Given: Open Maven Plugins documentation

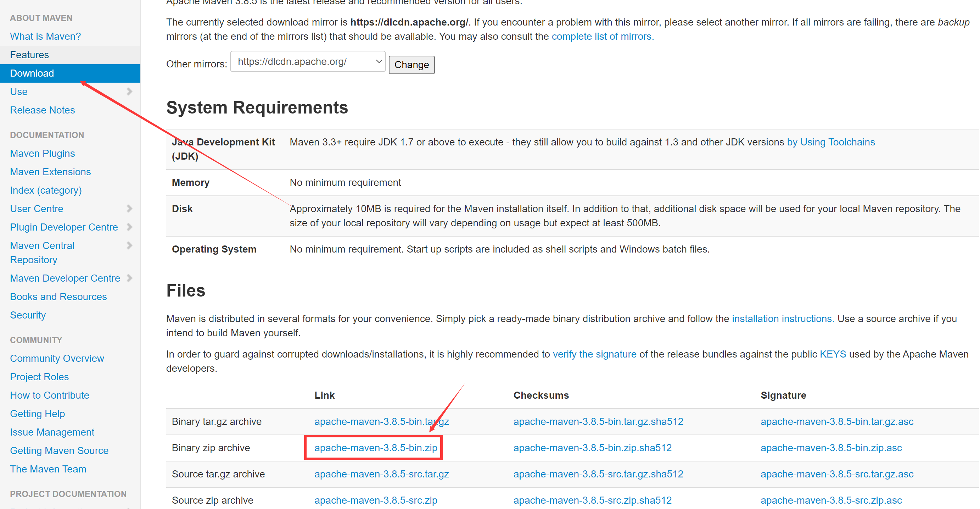Looking at the screenshot, I should pyautogui.click(x=42, y=154).
